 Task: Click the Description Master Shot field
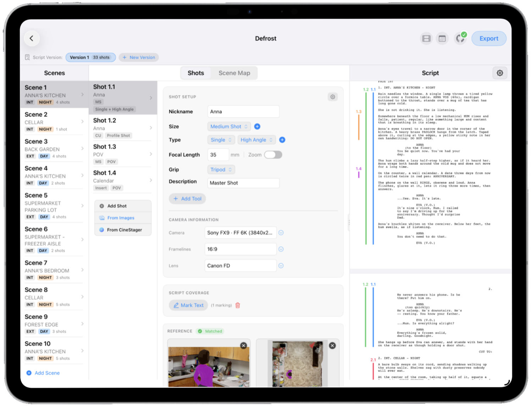(x=243, y=183)
